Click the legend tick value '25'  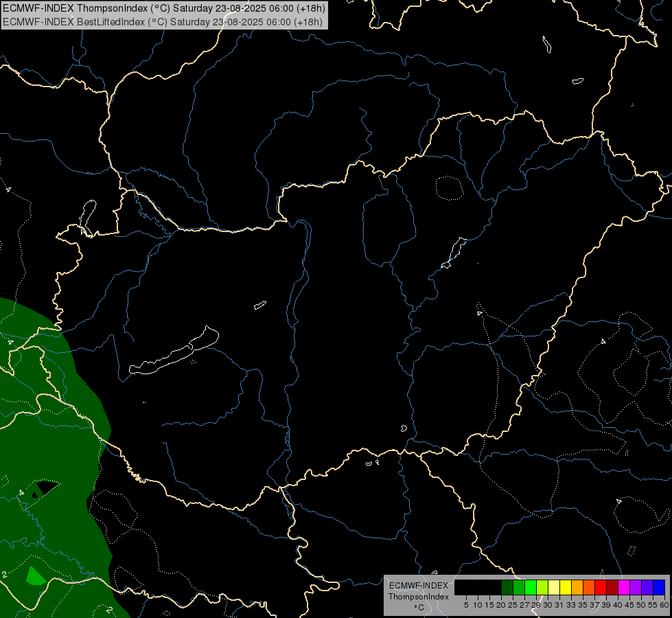pyautogui.click(x=513, y=605)
